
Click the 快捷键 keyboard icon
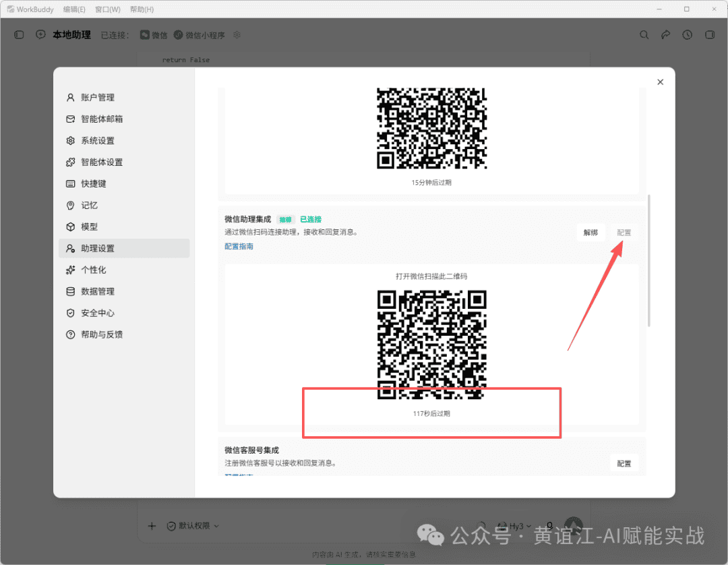tap(71, 184)
